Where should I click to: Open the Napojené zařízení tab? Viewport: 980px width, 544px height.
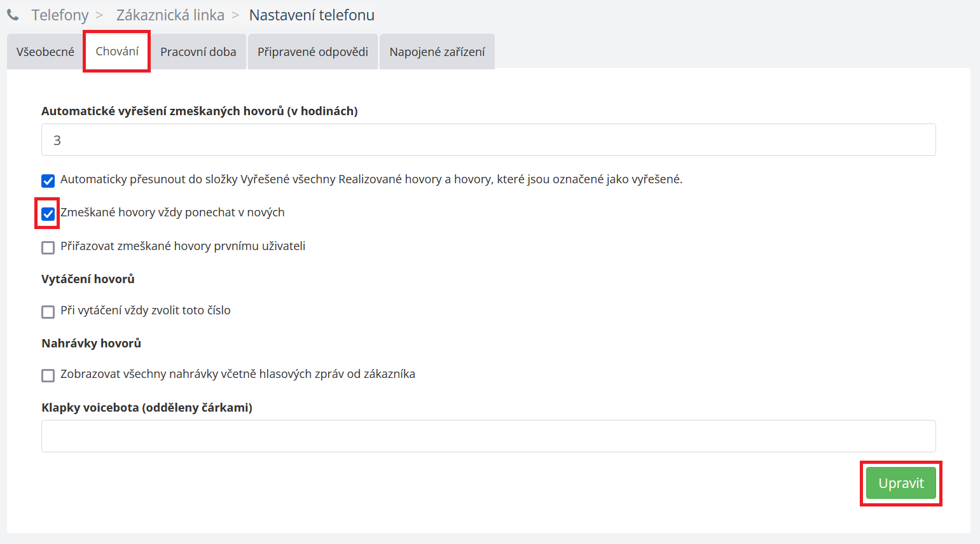pos(437,52)
